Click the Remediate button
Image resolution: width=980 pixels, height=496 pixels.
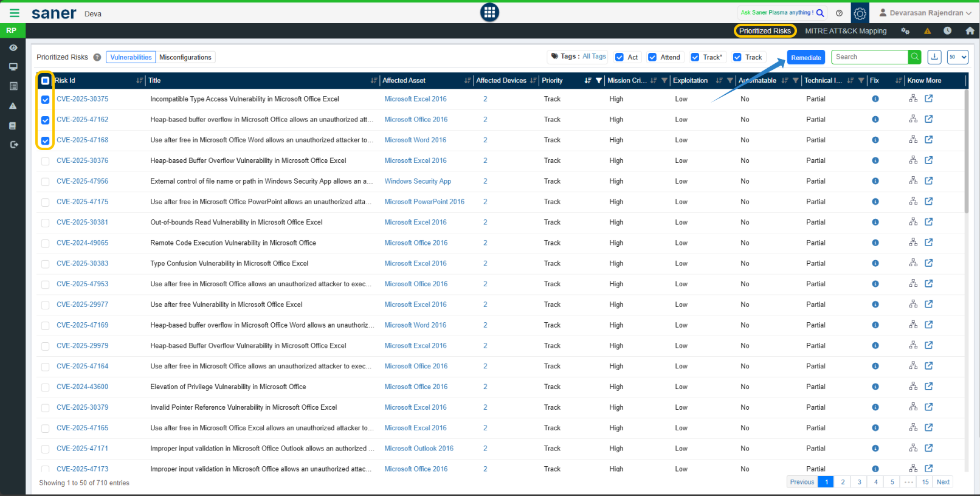point(806,58)
